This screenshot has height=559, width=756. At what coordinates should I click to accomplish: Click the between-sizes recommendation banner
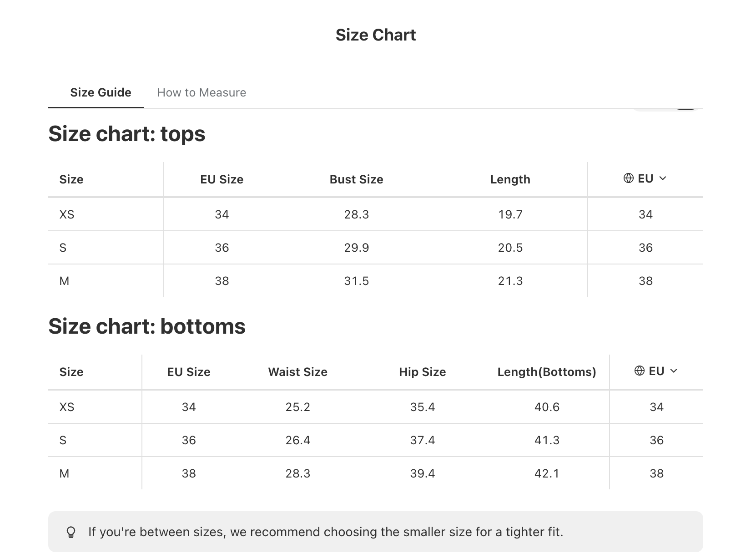tap(376, 532)
